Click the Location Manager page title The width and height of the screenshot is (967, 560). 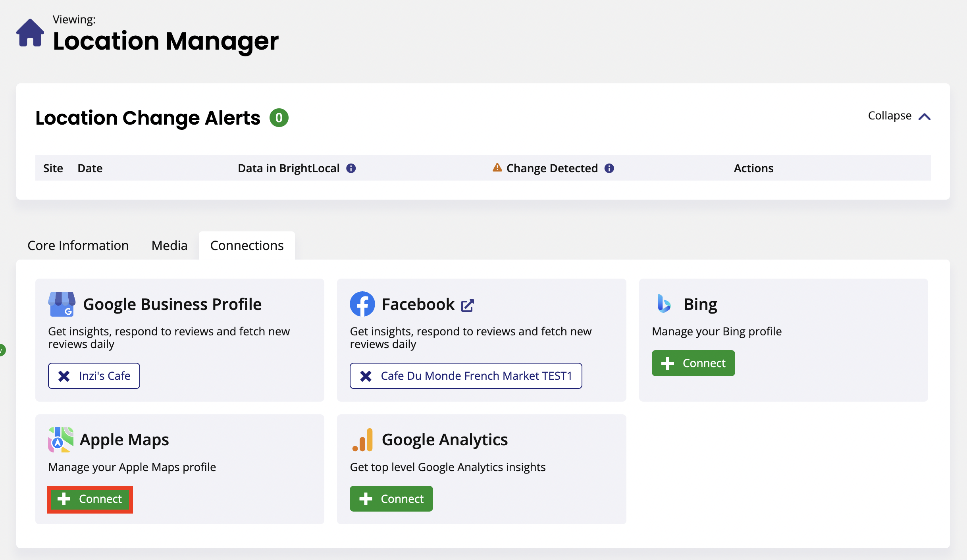pos(166,41)
